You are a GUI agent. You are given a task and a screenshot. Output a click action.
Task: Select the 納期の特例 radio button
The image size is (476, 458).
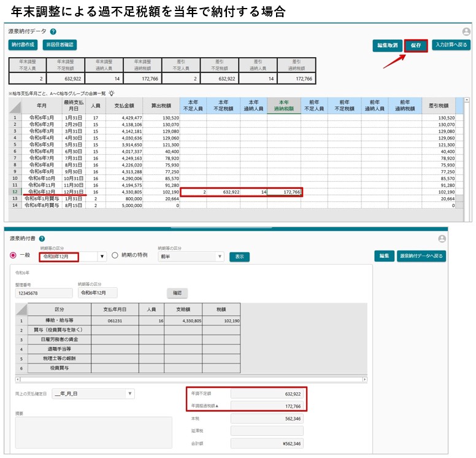click(115, 255)
